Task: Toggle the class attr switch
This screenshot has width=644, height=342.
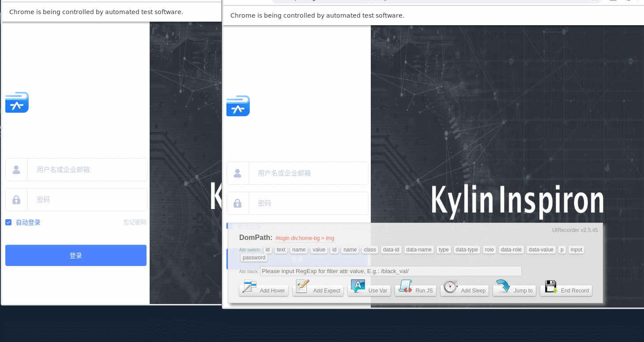Action: point(370,250)
